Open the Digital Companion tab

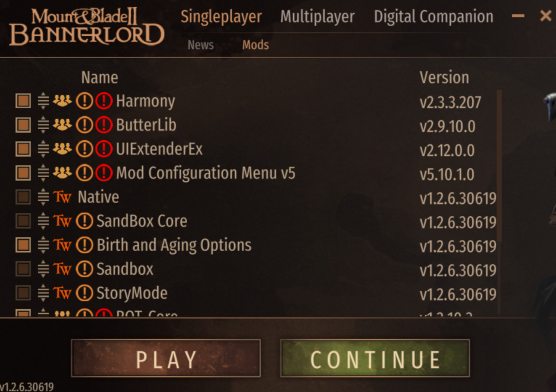tap(433, 16)
